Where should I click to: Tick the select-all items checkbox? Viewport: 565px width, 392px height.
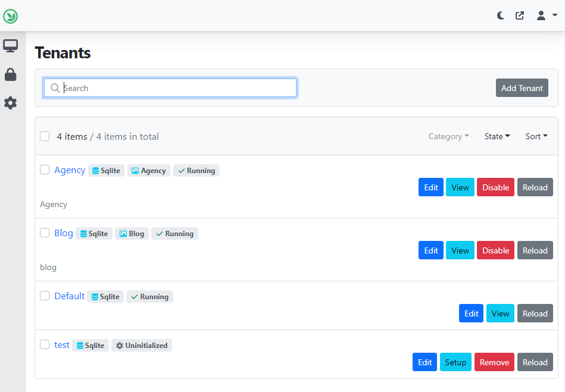click(45, 136)
